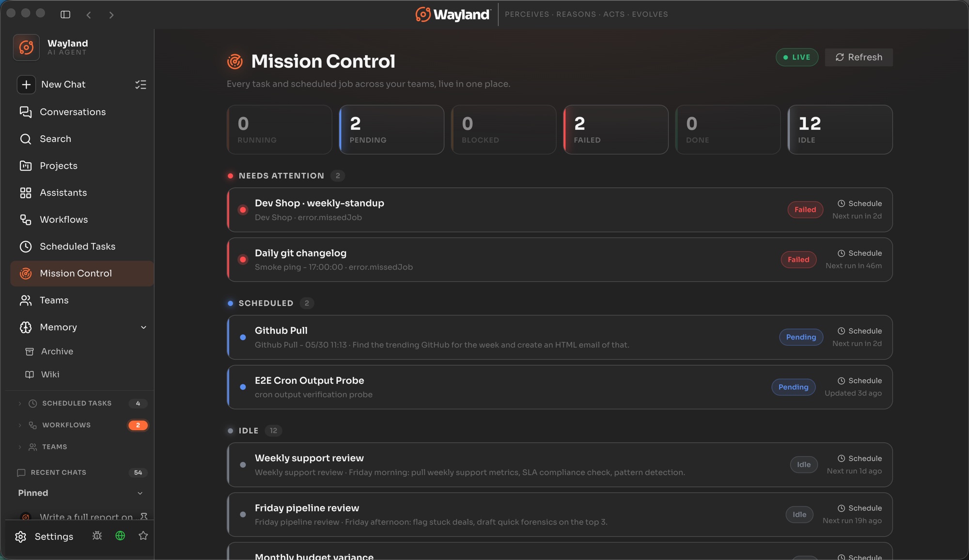Click the clock icon in Github Pull row

coord(842,331)
